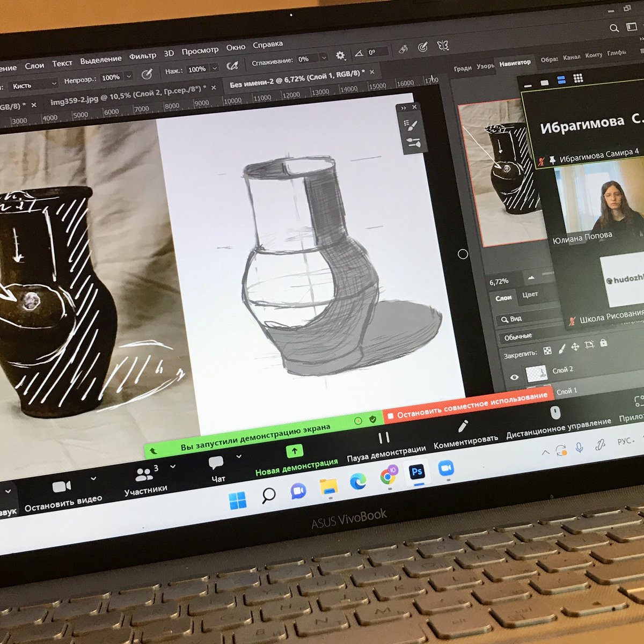Viewport: 644px width, 644px height.
Task: Expand the Непрозр. opacity dropdown arrow
Action: [x=129, y=76]
